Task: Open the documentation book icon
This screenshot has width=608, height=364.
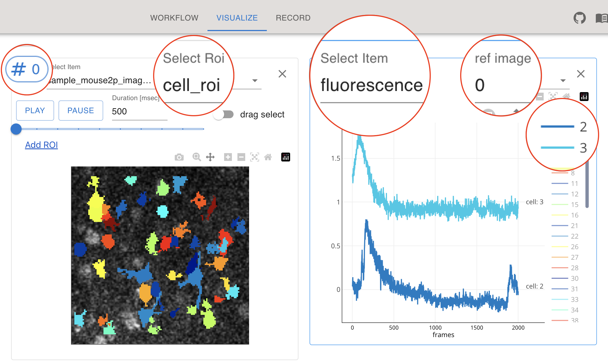Action: coord(602,18)
